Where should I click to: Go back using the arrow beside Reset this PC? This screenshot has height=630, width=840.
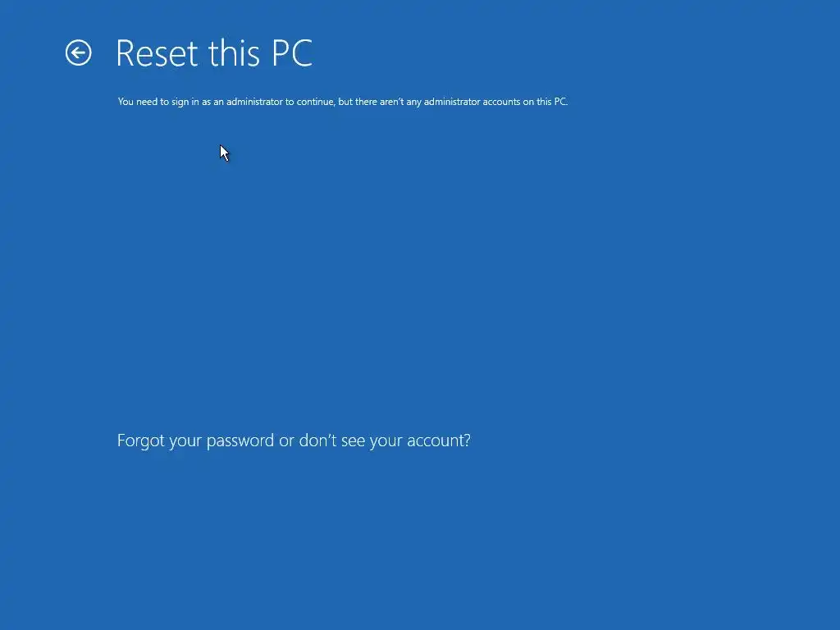click(78, 53)
